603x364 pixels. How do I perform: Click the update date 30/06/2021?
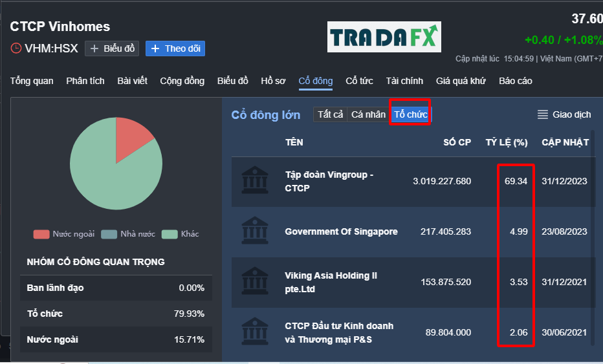565,332
